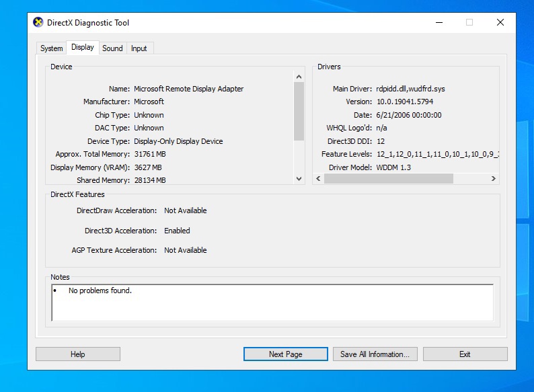The height and width of the screenshot is (392, 534).
Task: Click the 'Approx. Total Memory:' label
Action: click(93, 154)
